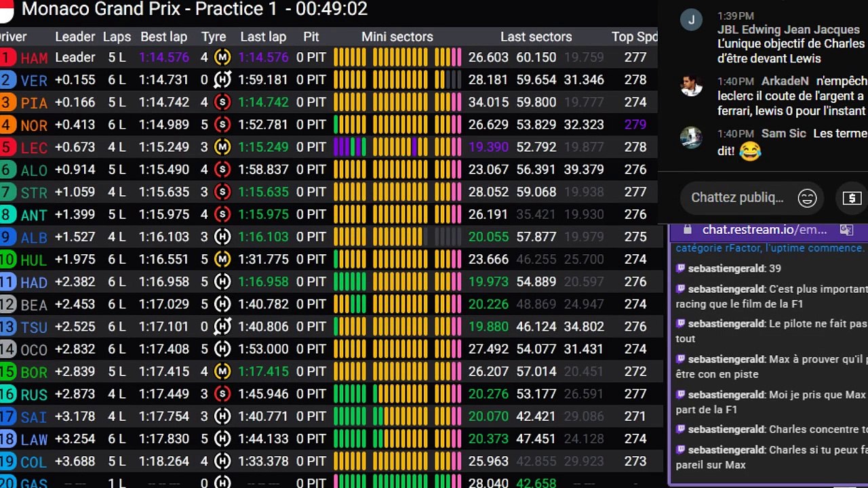Click ANT's soft tyre icon
Image resolution: width=868 pixels, height=488 pixels.
[222, 214]
